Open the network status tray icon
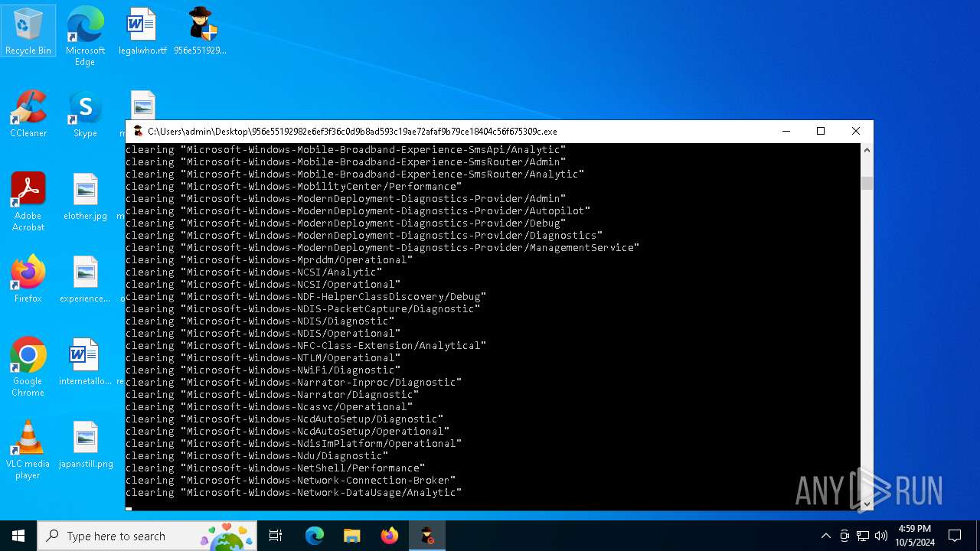Image resolution: width=980 pixels, height=551 pixels. click(863, 536)
